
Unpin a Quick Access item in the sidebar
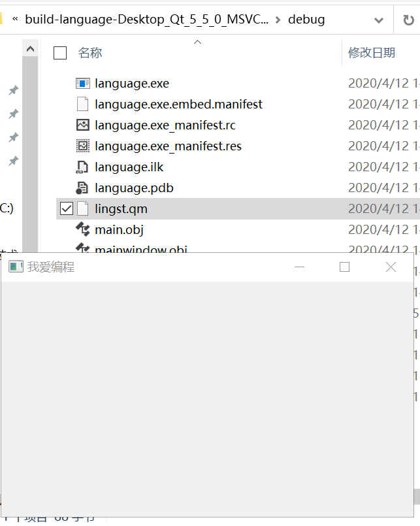pyautogui.click(x=14, y=90)
